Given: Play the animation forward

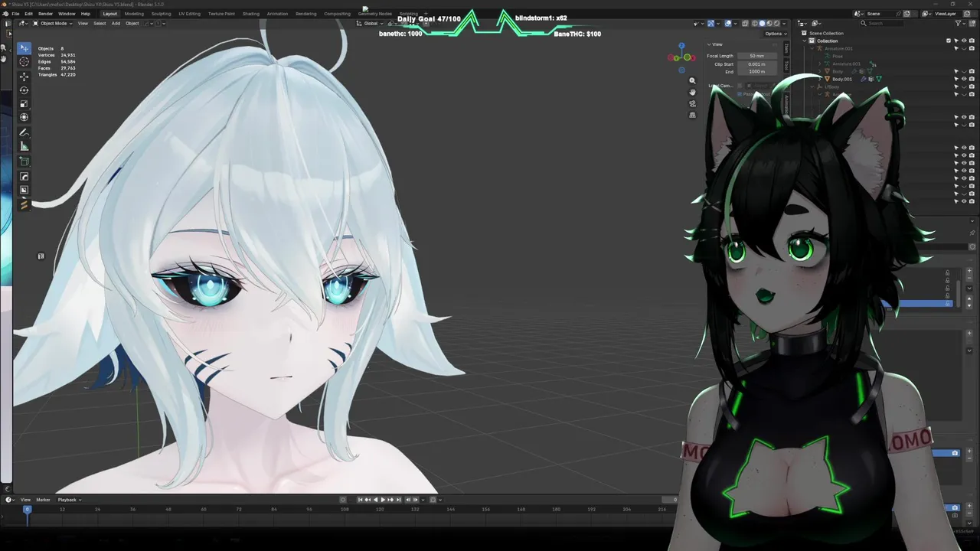Looking at the screenshot, I should tap(383, 500).
